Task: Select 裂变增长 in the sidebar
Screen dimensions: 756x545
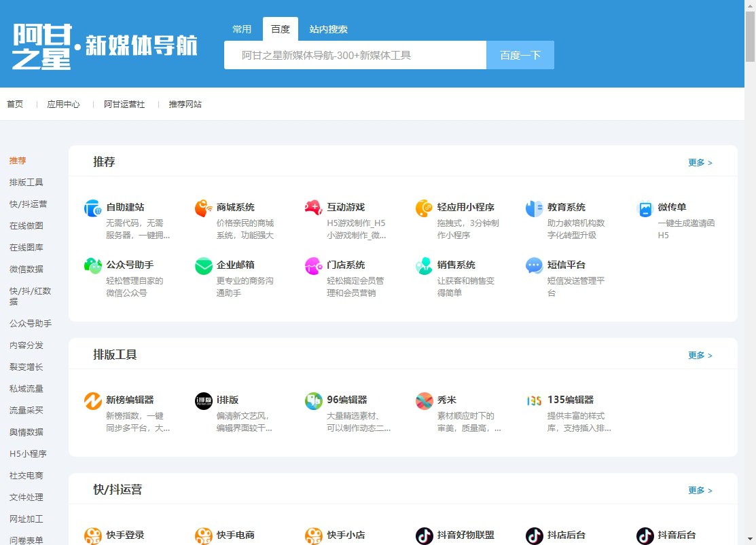Action: [x=26, y=367]
